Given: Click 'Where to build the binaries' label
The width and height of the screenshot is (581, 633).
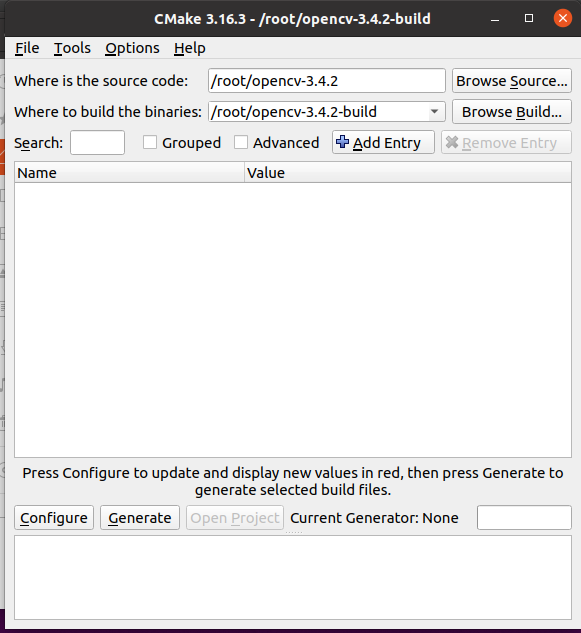Looking at the screenshot, I should pyautogui.click(x=108, y=112).
